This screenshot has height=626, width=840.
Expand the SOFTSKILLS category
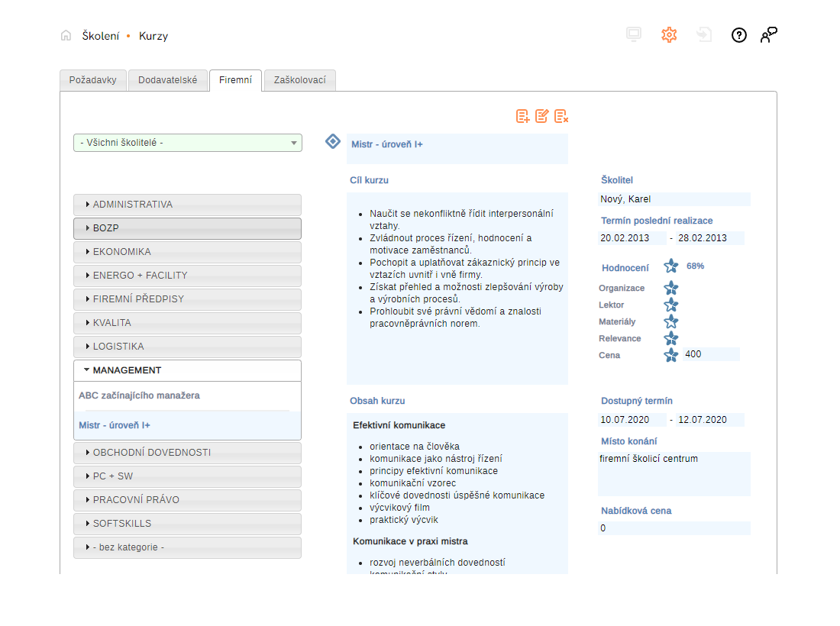click(187, 524)
